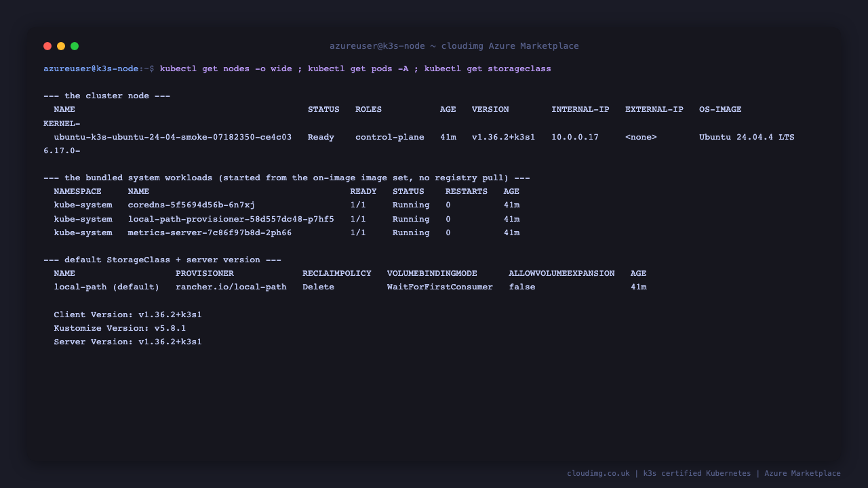Image resolution: width=868 pixels, height=488 pixels.
Task: Click the 'Client Version: v1.36.2+k3s1' line
Action: [128, 315]
